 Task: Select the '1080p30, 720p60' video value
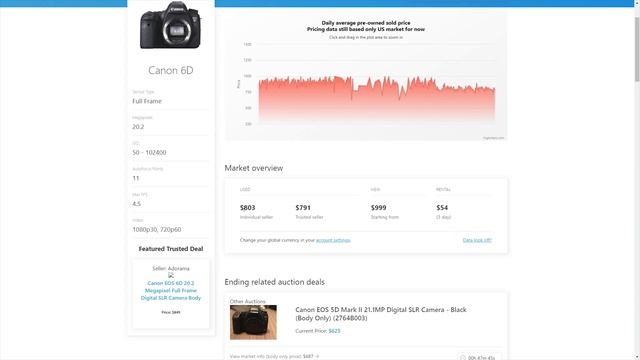pos(157,229)
